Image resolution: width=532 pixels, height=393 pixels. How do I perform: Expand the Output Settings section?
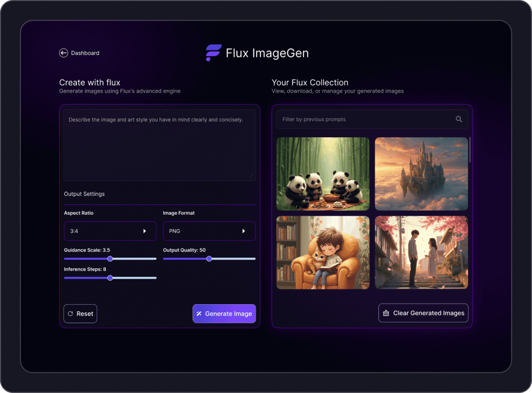click(x=84, y=194)
